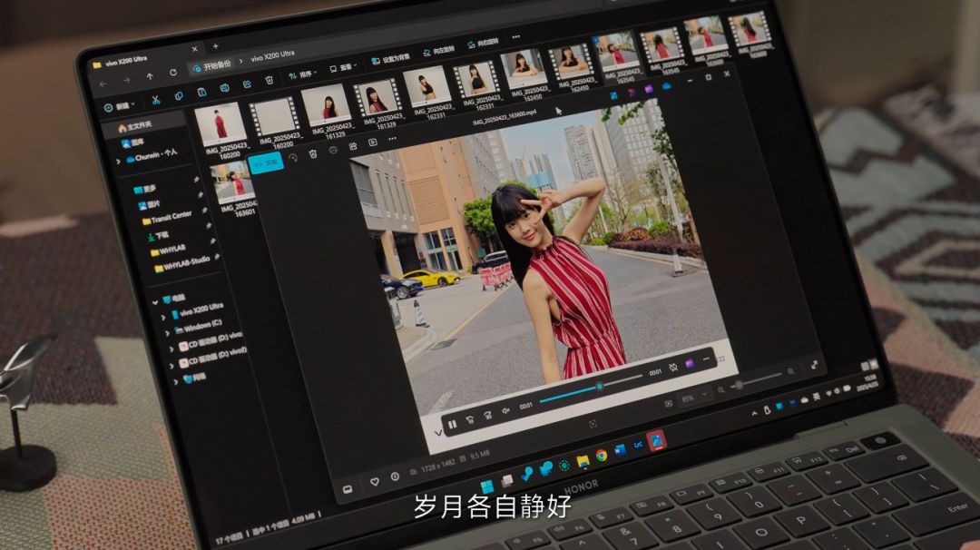This screenshot has width=980, height=550.
Task: Click the Copy icon in the Explorer toolbar
Action: click(x=179, y=96)
